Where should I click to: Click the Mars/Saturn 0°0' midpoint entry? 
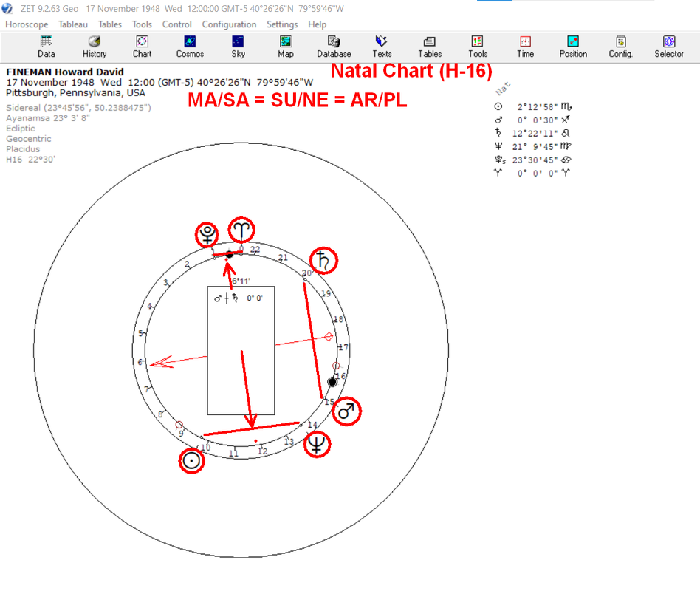coord(239,298)
